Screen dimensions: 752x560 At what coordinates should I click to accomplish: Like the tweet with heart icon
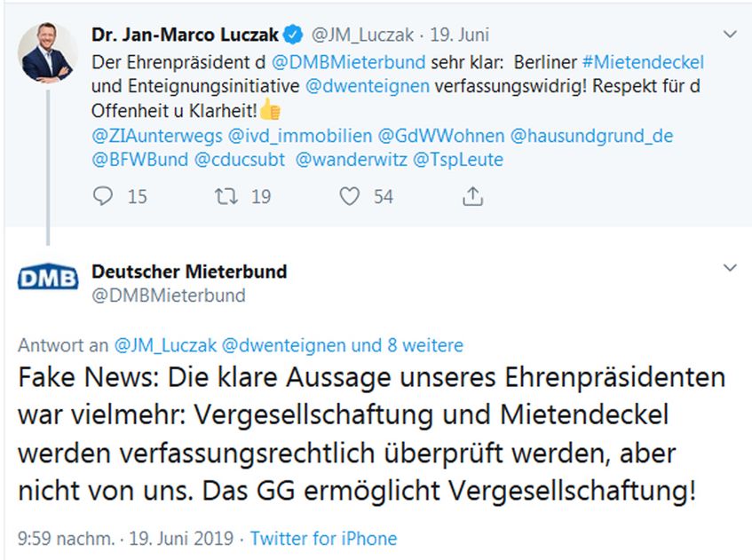pyautogui.click(x=350, y=196)
